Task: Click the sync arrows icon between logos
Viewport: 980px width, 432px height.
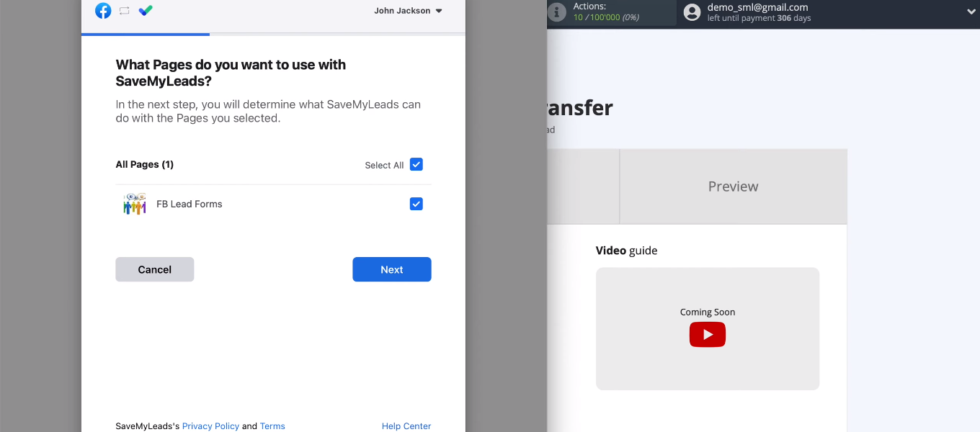Action: (x=124, y=11)
